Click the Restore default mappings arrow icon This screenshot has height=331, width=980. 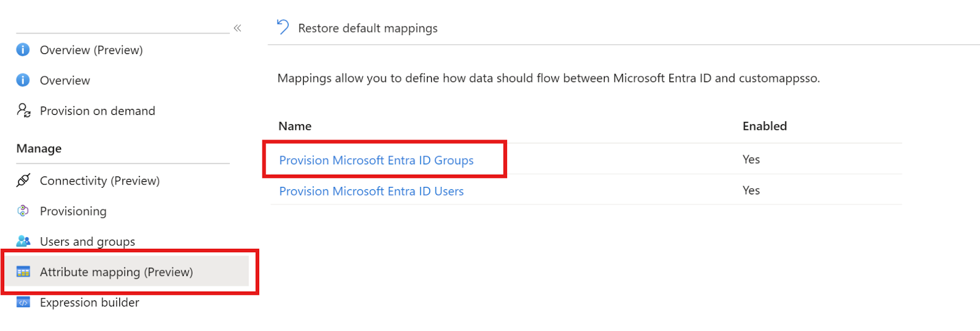(282, 27)
